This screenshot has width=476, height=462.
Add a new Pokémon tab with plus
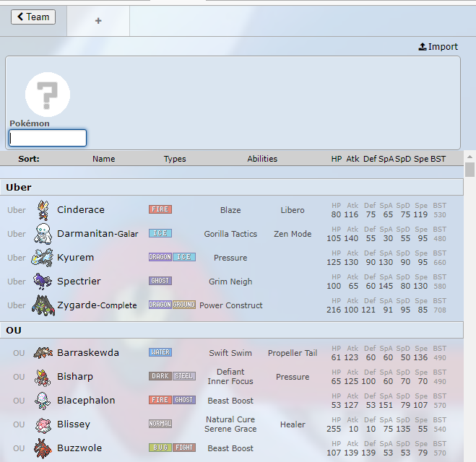click(x=98, y=21)
